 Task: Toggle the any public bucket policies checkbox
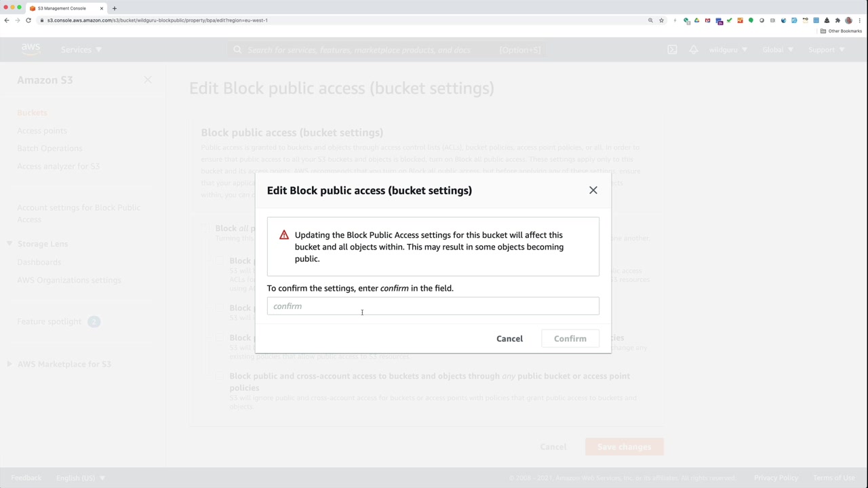click(x=219, y=376)
